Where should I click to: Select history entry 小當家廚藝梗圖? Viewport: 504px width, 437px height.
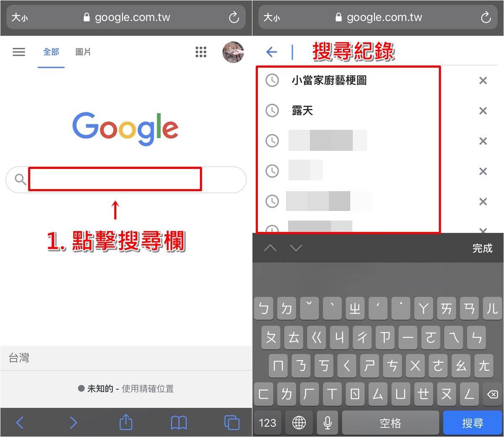click(x=329, y=80)
